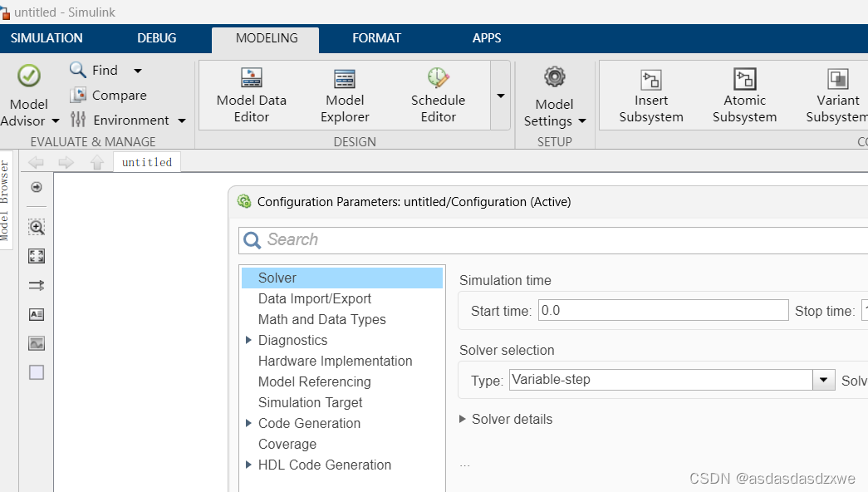Open the Model Explorer
The image size is (868, 492).
[x=345, y=96]
